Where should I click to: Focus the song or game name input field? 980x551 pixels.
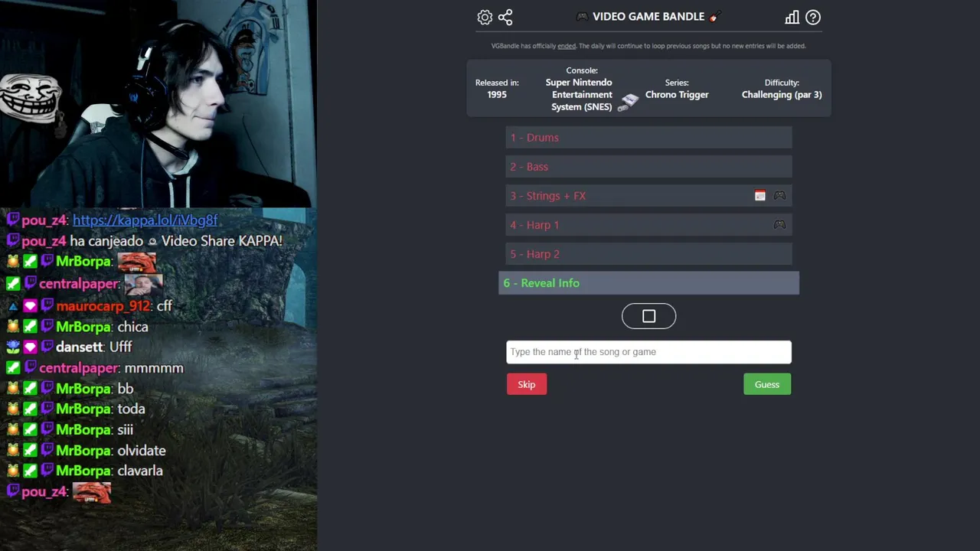(x=648, y=352)
